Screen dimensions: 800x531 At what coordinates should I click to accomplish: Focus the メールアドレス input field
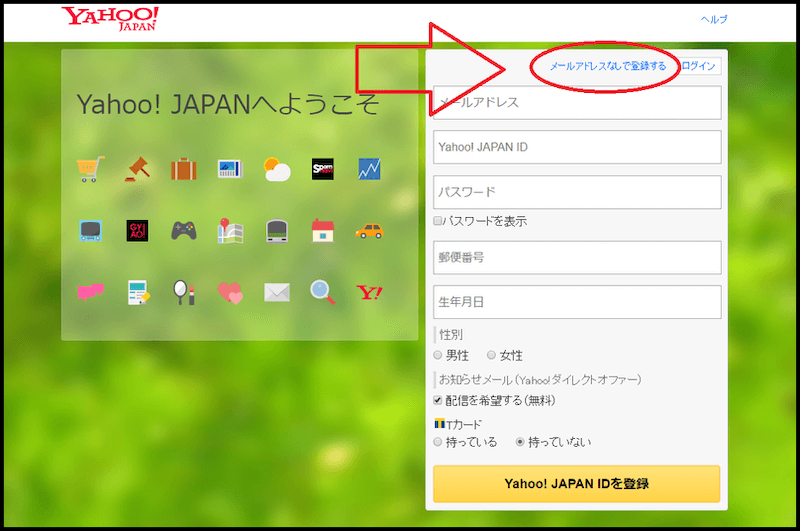click(x=577, y=103)
